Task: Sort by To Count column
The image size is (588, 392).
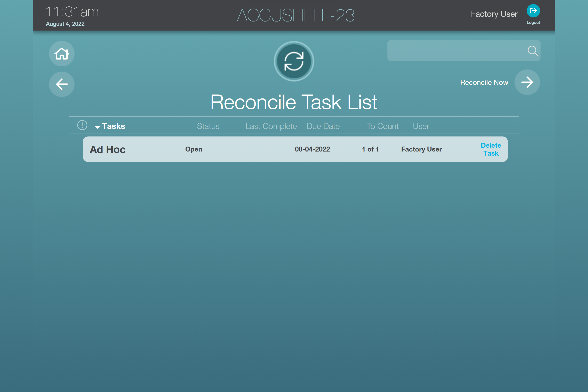Action: [x=382, y=126]
